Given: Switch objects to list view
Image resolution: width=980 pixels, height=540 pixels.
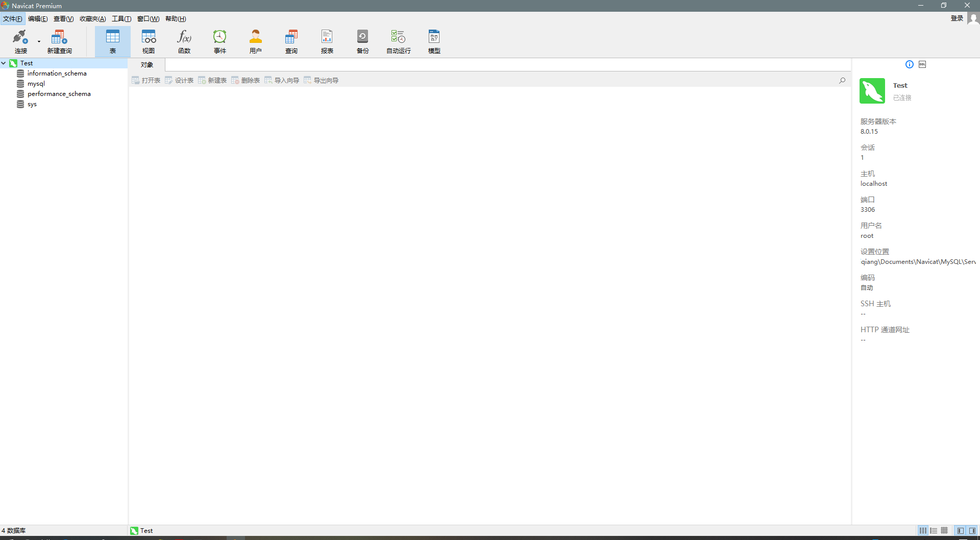Looking at the screenshot, I should pos(934,531).
